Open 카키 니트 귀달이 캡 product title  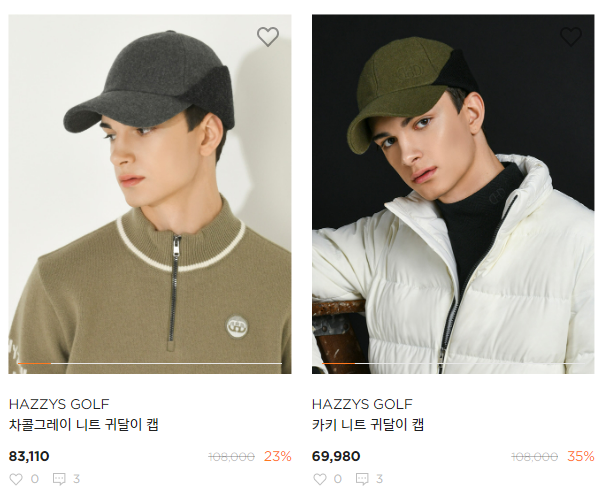(x=368, y=425)
